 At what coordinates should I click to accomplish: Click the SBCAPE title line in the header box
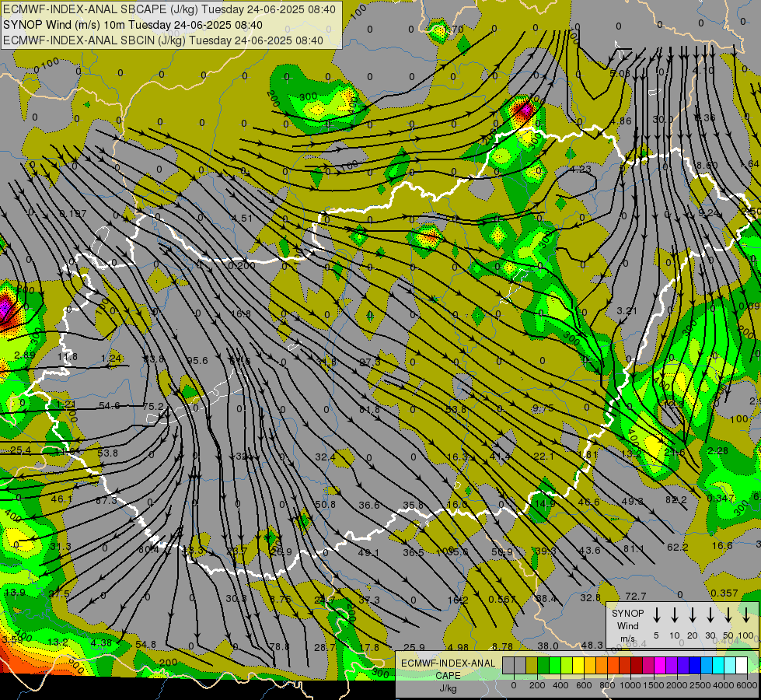pyautogui.click(x=169, y=9)
